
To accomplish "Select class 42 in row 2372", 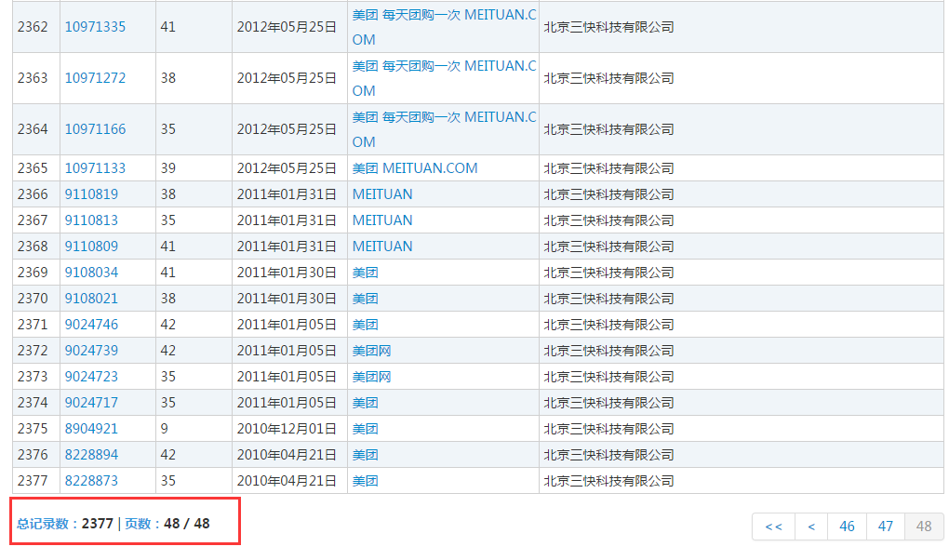I will pos(167,351).
